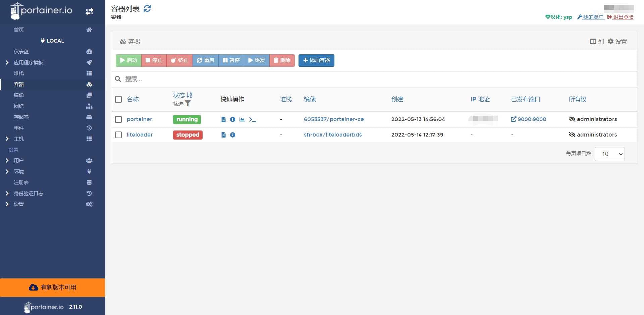Open the 9000:9000 published port link
Viewport: 644px width, 315px height.
pyautogui.click(x=529, y=119)
